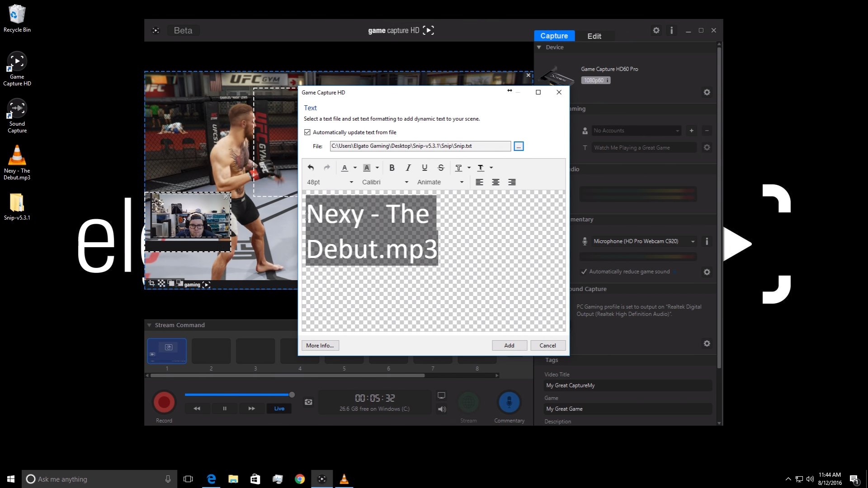Undo the last text edit
868x488 pixels.
pos(311,168)
